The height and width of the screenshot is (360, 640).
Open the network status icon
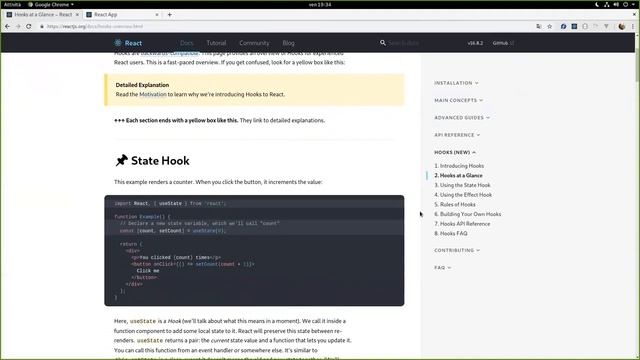click(x=607, y=4)
